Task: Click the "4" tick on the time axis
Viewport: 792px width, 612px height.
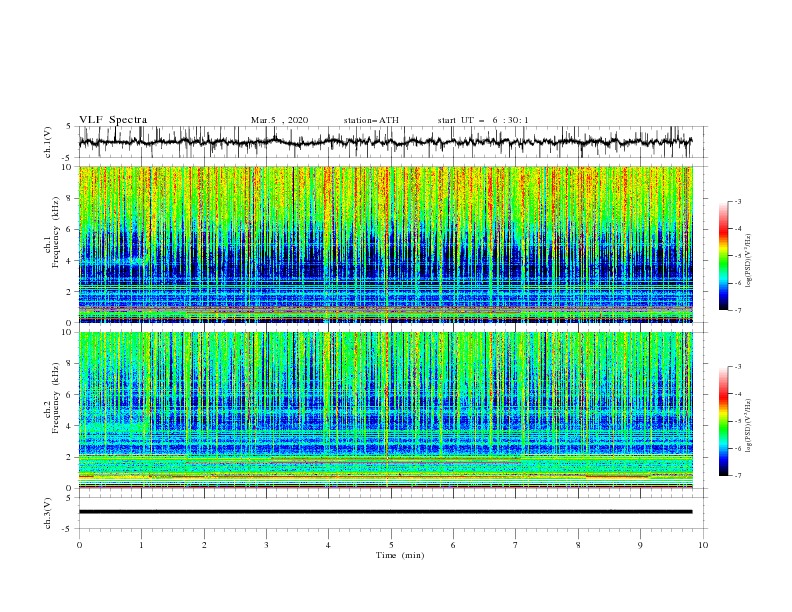Action: point(328,545)
